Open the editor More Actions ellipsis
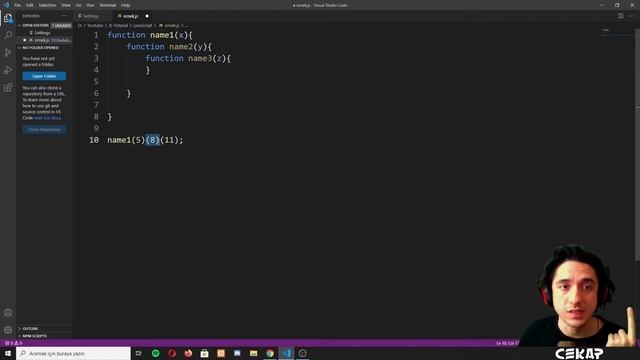This screenshot has width=640, height=360. pyautogui.click(x=631, y=16)
